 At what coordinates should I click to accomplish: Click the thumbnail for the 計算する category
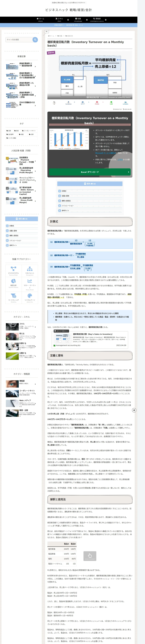pyautogui.click(x=12, y=346)
